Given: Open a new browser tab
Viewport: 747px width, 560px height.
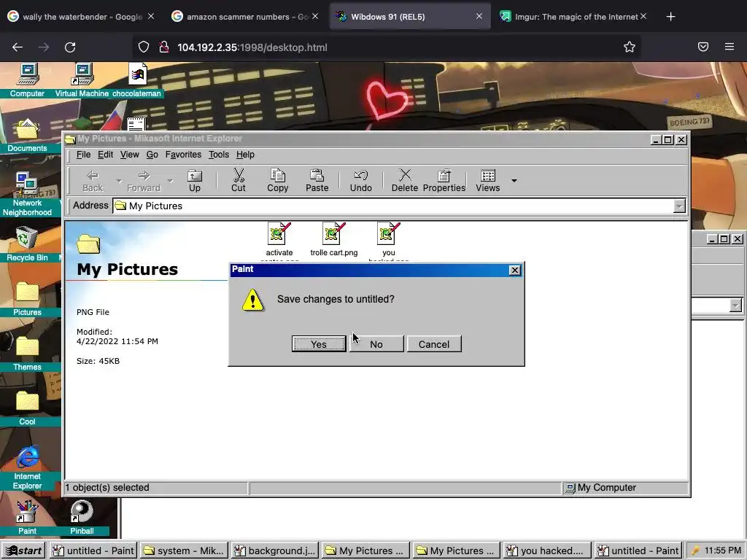Looking at the screenshot, I should click(671, 17).
